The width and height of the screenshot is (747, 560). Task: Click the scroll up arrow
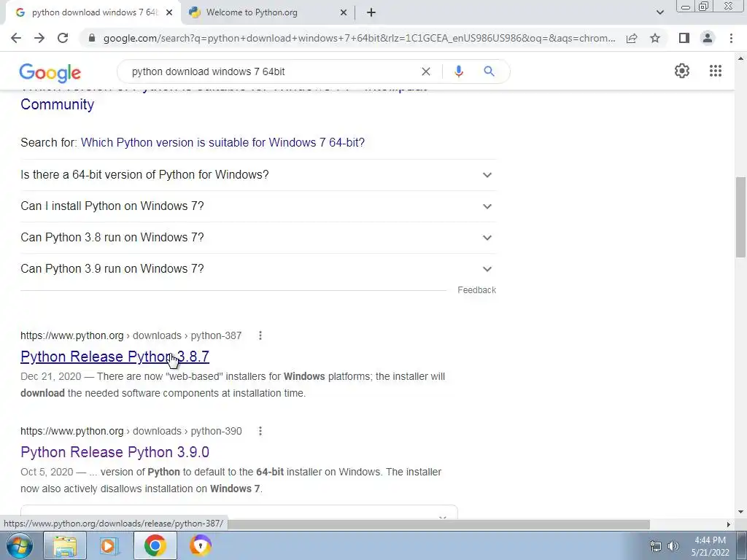(x=740, y=58)
